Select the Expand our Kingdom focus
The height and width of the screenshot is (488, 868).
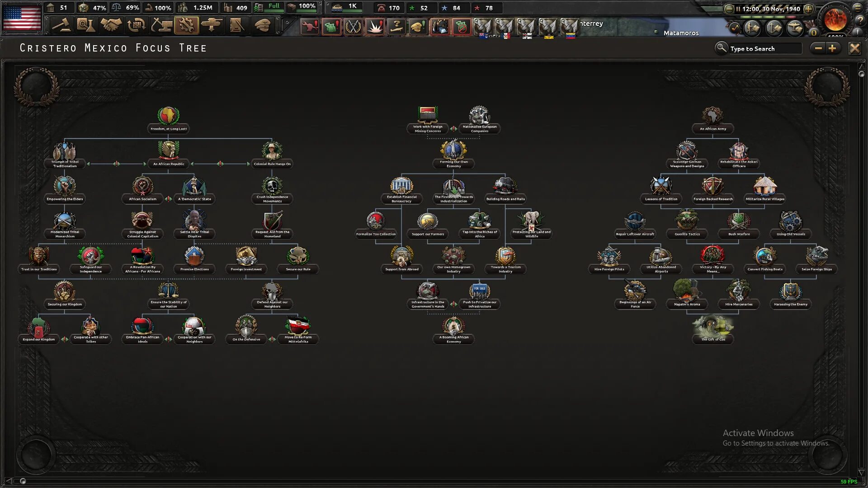(x=39, y=330)
